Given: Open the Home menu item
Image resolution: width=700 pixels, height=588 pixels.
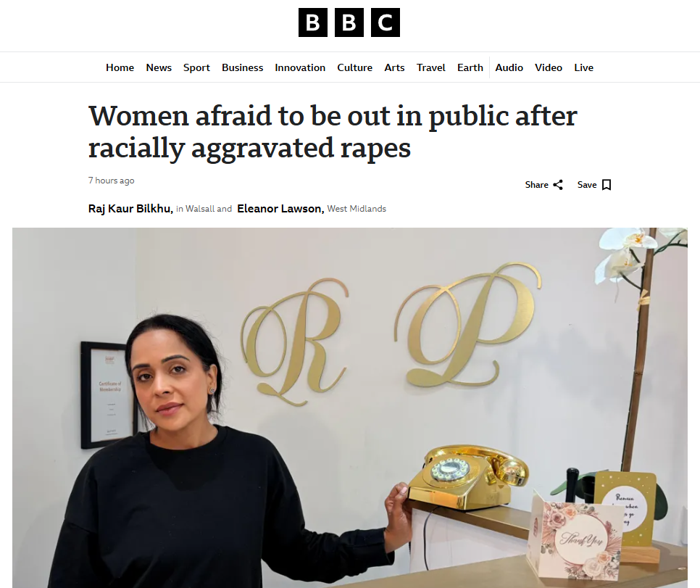Looking at the screenshot, I should coord(120,67).
